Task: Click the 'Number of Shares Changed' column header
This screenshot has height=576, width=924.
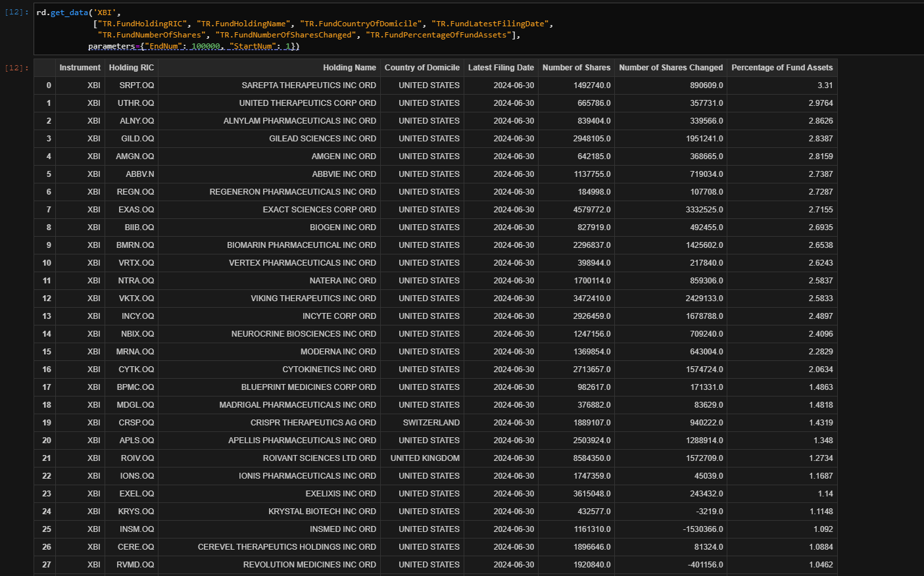Action: 671,68
